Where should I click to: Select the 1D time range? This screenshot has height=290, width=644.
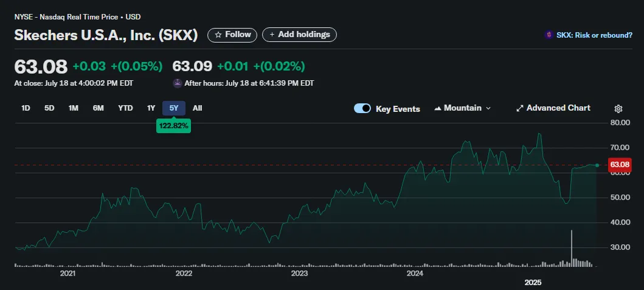[26, 108]
